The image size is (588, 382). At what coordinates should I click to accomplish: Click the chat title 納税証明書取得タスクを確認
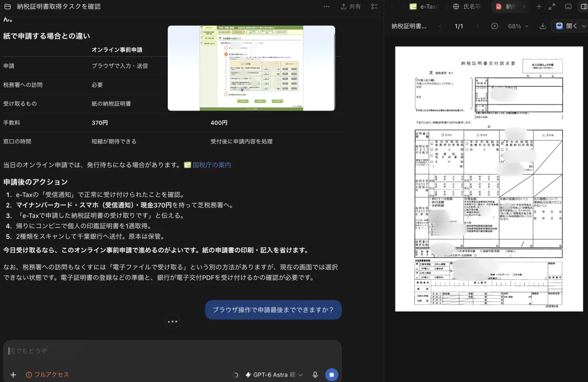(x=59, y=6)
